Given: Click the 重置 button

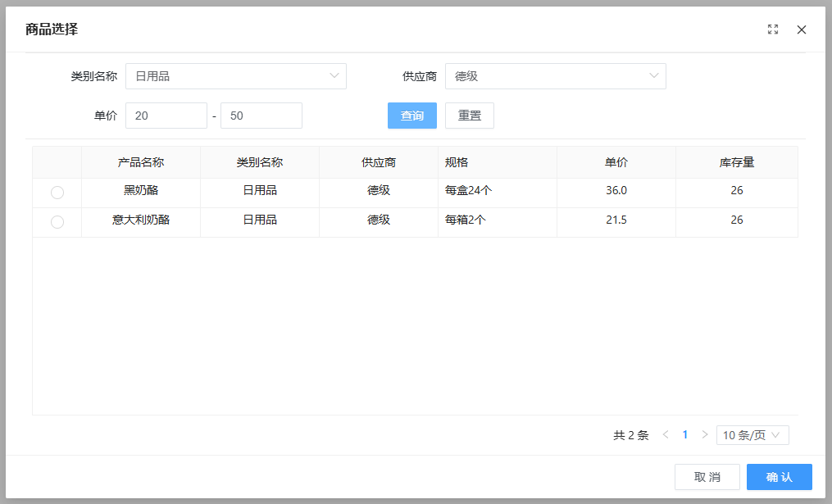Looking at the screenshot, I should click(x=470, y=116).
